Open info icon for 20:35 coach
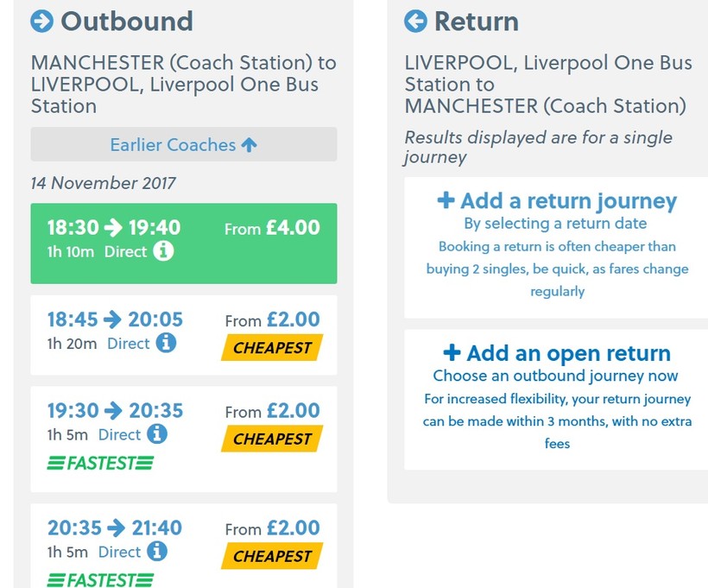 (x=156, y=551)
